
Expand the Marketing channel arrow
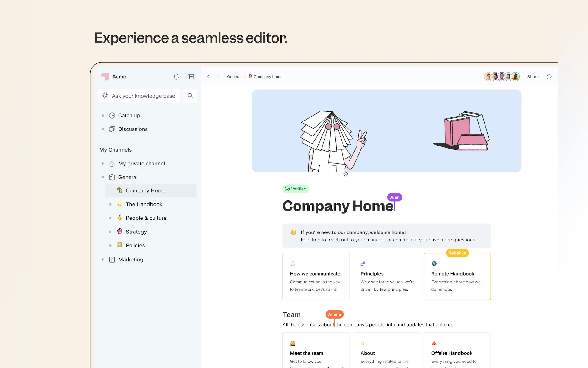(x=103, y=260)
